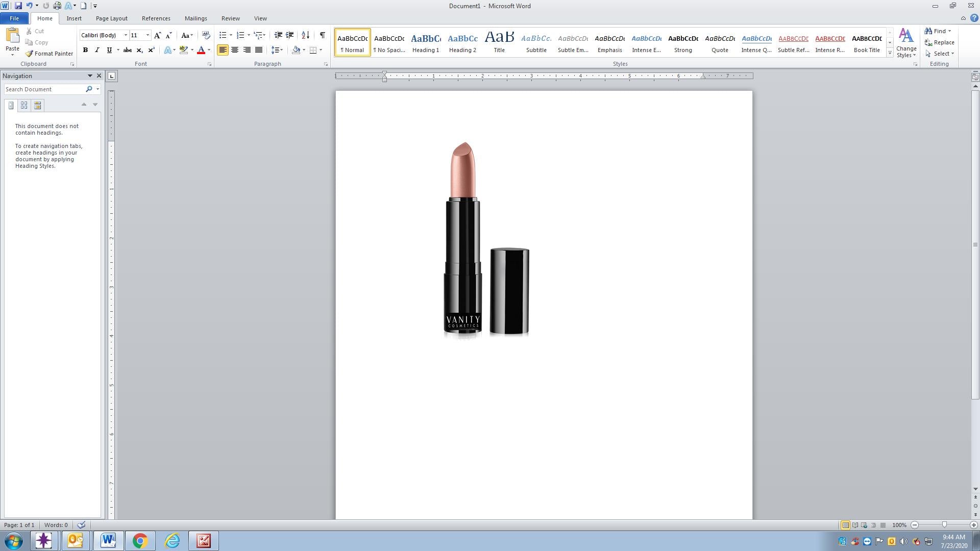This screenshot has height=551, width=980.
Task: Click the Sort icon in Paragraph group
Action: coord(305,35)
